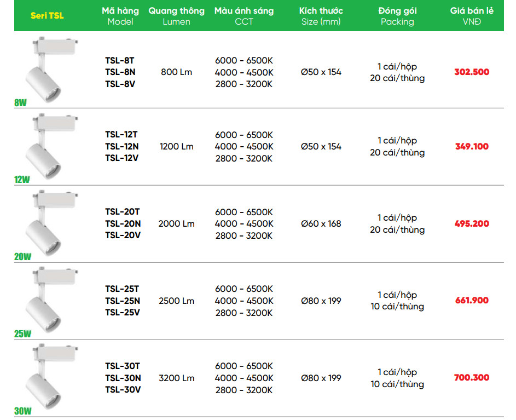Viewport: 516px width, 420px height.
Task: Click the yellow Seri TSL header label
Action: tap(47, 16)
